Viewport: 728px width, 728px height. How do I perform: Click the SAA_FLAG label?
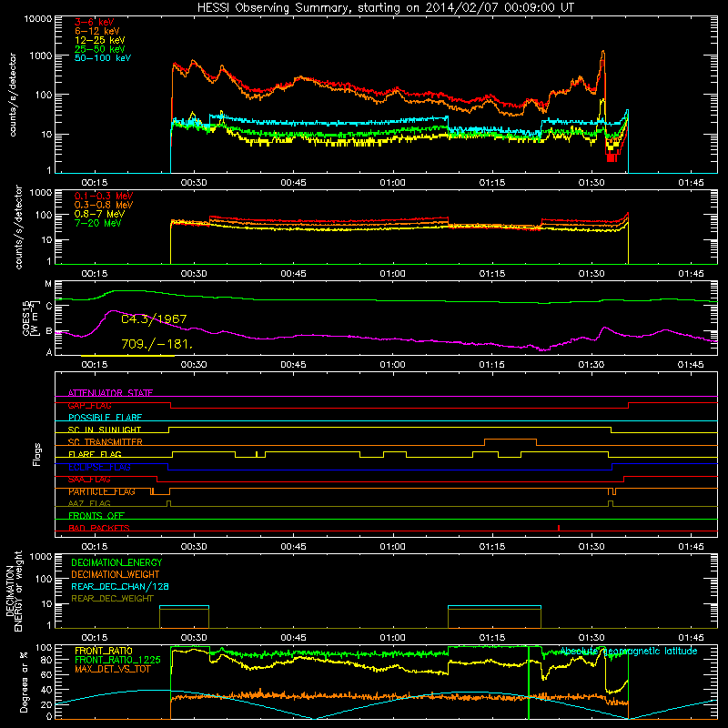(89, 480)
